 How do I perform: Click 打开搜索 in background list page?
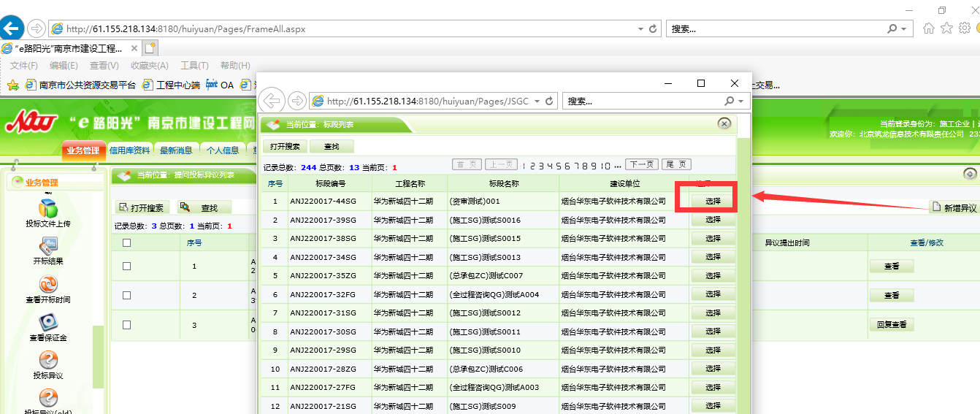click(143, 208)
